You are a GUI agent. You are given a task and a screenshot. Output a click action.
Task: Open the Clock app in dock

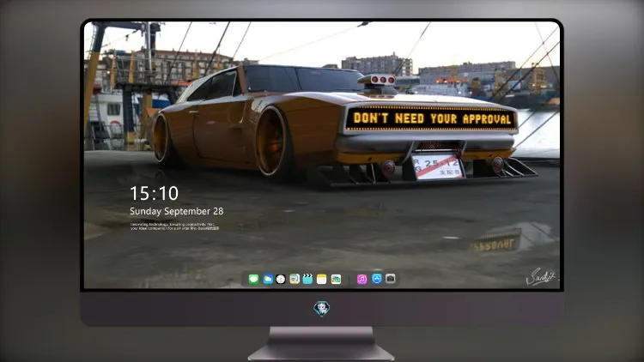281,279
